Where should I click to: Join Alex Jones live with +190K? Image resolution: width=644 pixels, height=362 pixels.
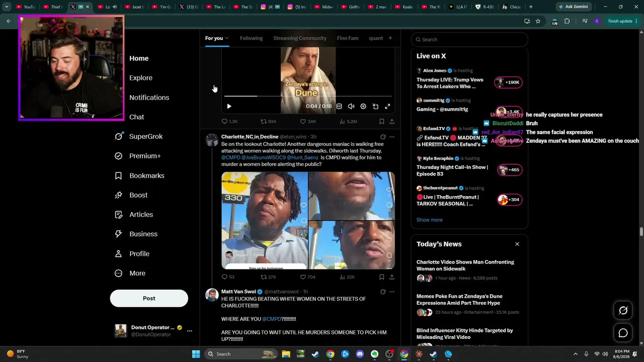(x=508, y=82)
